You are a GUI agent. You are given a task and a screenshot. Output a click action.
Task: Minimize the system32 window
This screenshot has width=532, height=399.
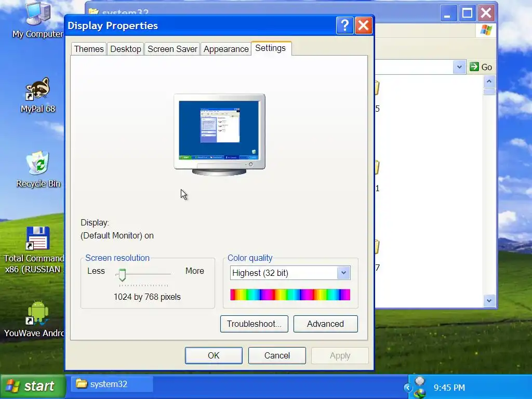[x=448, y=13]
